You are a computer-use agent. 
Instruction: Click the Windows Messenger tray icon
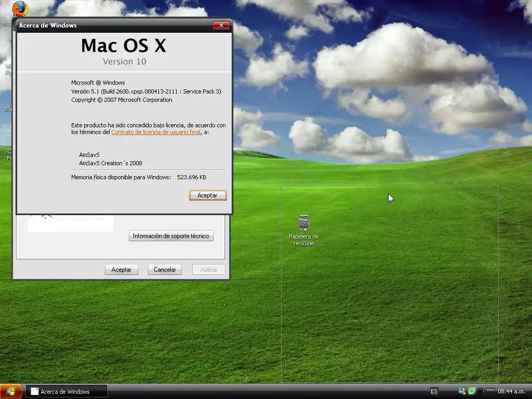click(462, 391)
